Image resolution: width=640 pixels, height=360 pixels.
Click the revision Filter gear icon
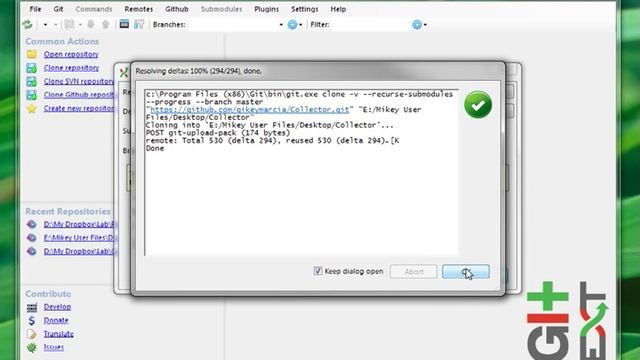click(417, 24)
